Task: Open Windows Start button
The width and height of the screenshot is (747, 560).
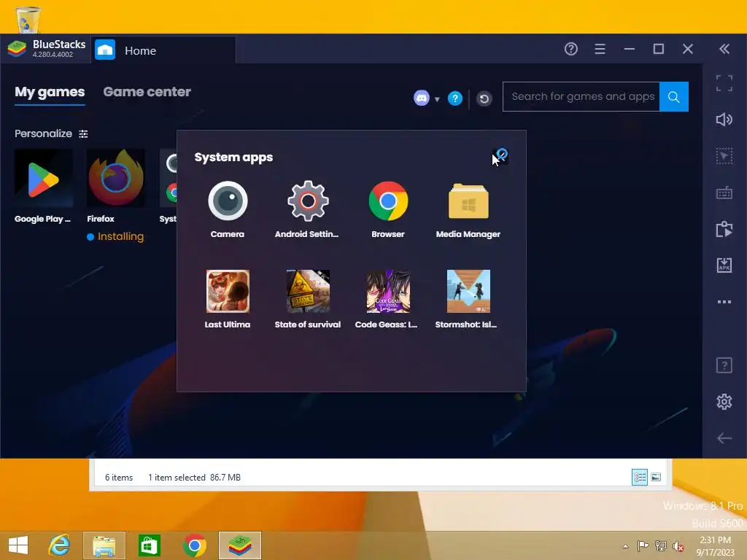Action: tap(18, 545)
